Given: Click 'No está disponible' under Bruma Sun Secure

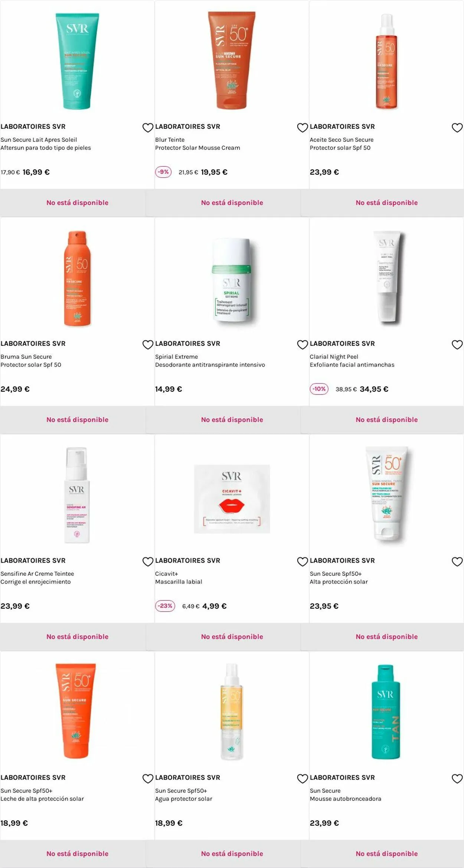Looking at the screenshot, I should point(77,420).
